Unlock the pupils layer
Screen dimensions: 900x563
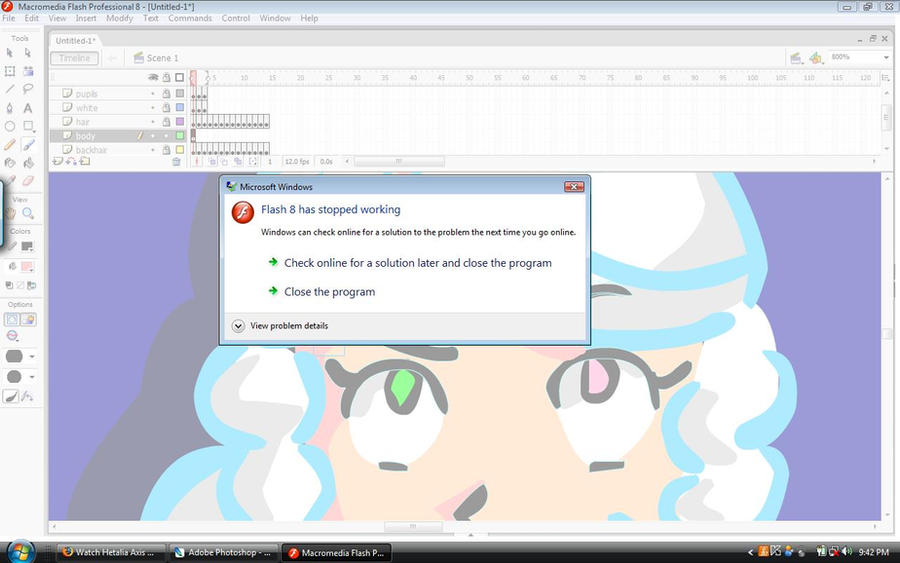166,94
